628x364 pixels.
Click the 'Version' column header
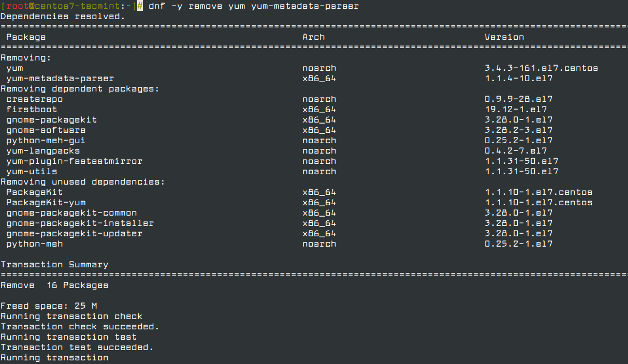504,37
